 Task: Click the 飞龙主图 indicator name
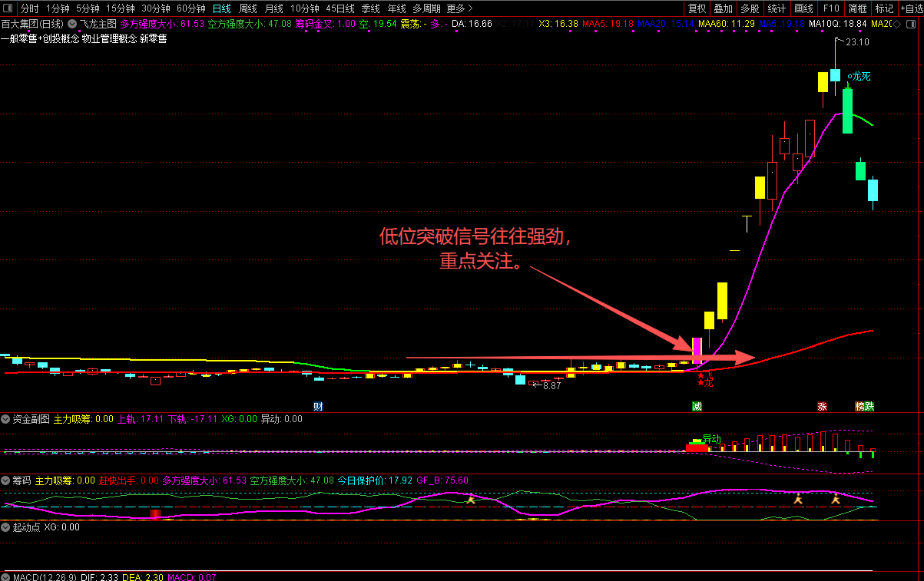(98, 24)
